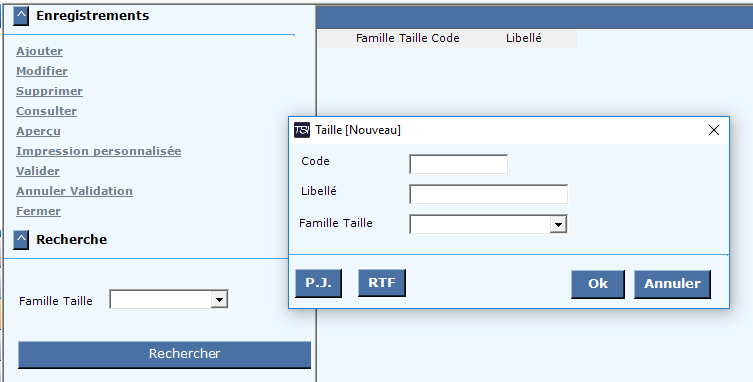Click the P.J. button
The image size is (753, 382).
pos(318,283)
